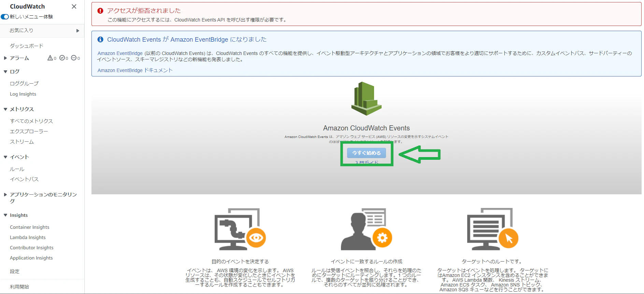Collapse the ログ section
644x294 pixels.
(x=5, y=72)
